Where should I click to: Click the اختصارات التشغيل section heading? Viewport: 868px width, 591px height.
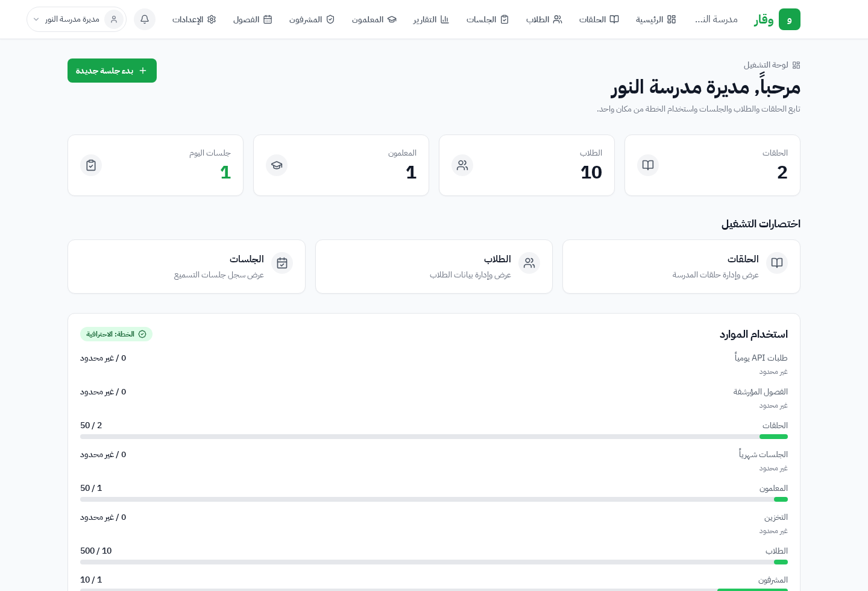point(761,224)
